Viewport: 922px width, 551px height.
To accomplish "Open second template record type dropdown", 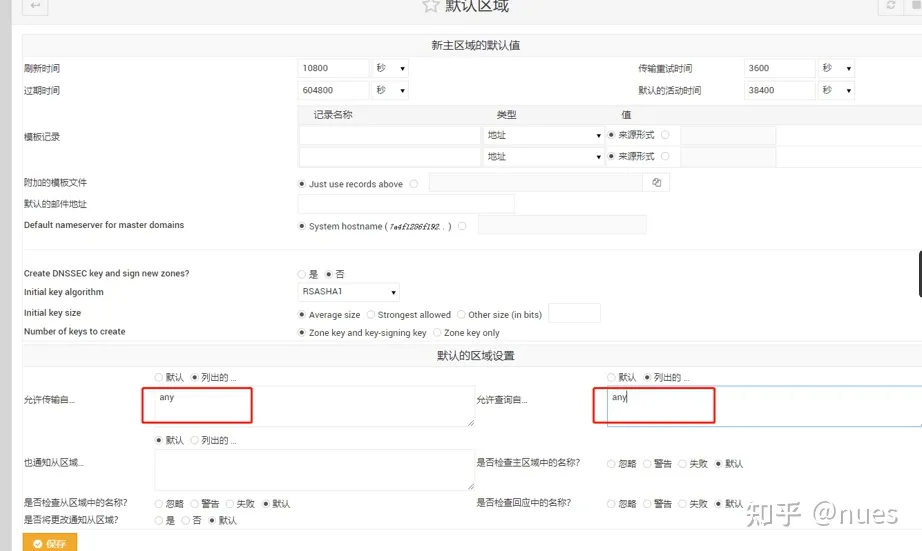I will click(544, 156).
